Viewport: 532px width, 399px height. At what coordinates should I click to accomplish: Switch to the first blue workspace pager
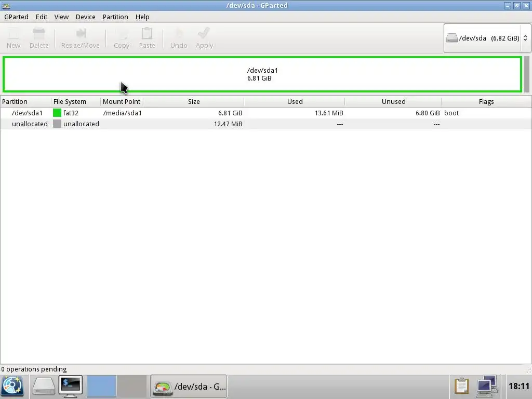(101, 386)
